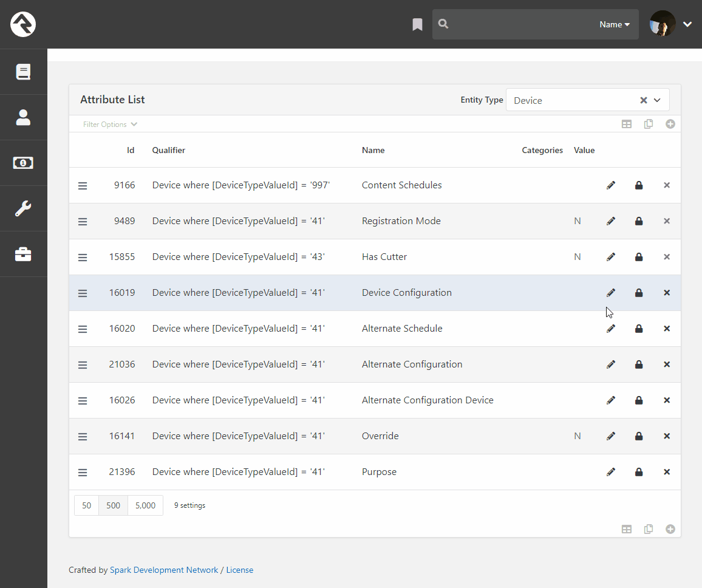This screenshot has height=588, width=702.
Task: Click the magnifier search icon
Action: (x=443, y=24)
